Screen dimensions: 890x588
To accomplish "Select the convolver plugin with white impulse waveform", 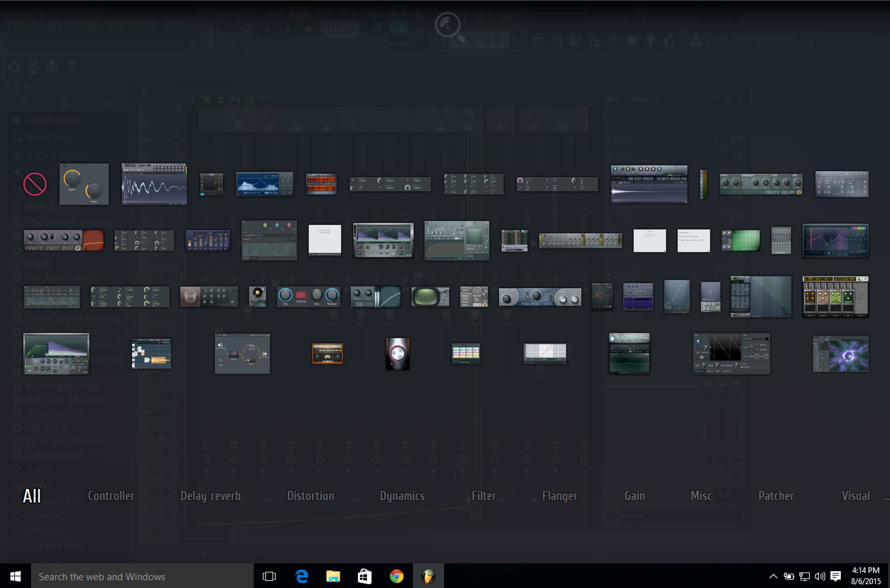I will [x=649, y=184].
